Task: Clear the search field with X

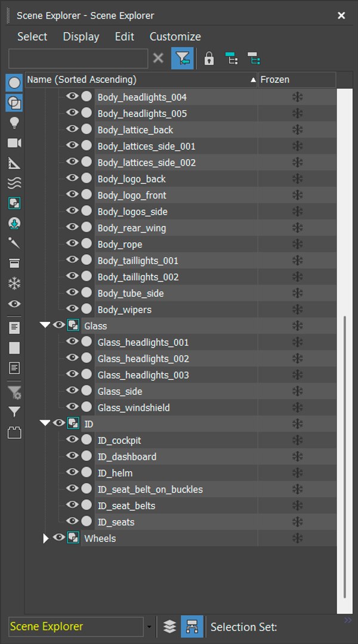Action: tap(158, 58)
